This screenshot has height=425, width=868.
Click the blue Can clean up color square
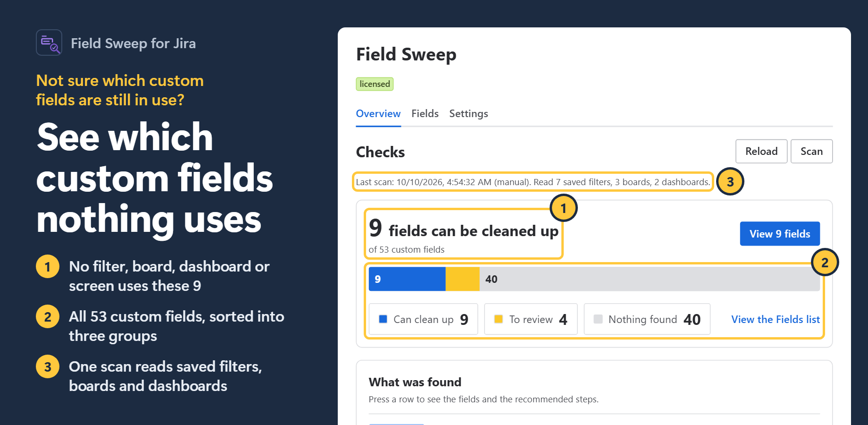pyautogui.click(x=384, y=319)
